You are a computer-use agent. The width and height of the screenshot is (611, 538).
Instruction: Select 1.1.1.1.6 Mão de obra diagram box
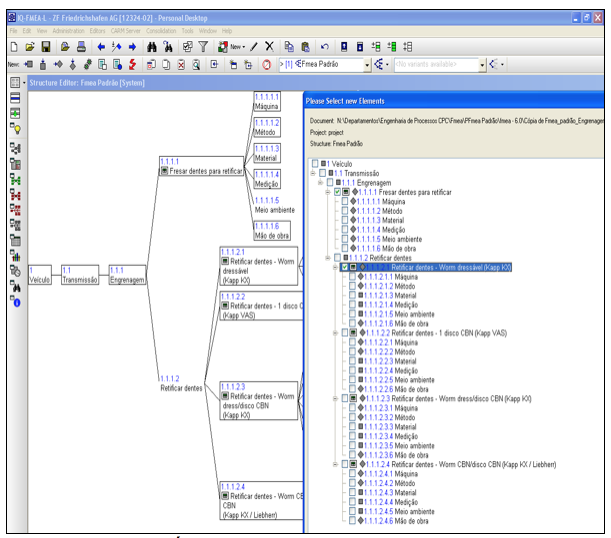[272, 231]
